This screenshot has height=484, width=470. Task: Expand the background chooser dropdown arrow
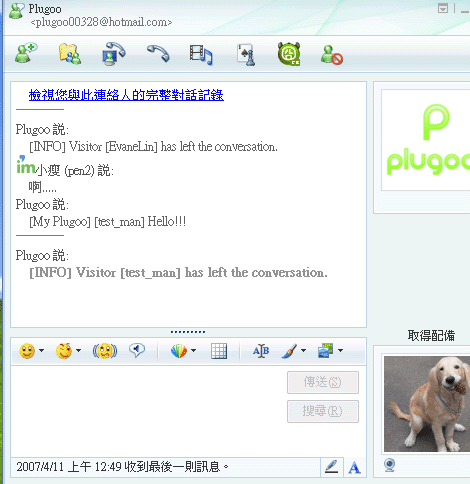194,351
